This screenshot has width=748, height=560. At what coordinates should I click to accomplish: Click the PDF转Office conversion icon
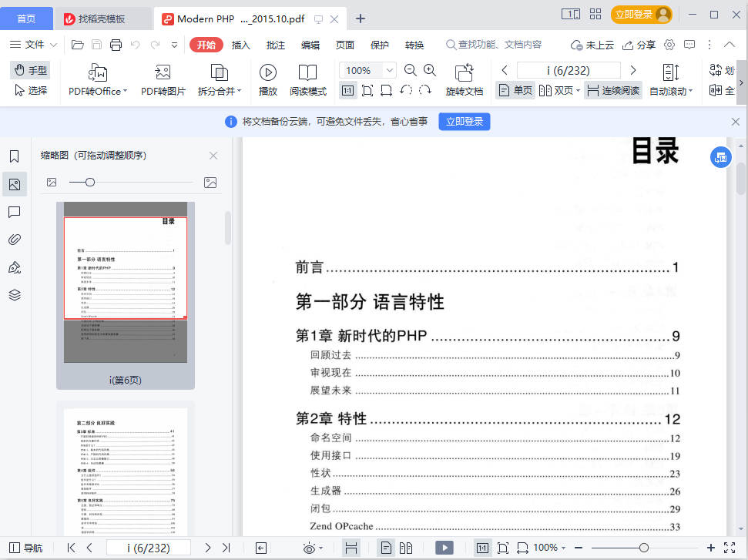pyautogui.click(x=97, y=73)
